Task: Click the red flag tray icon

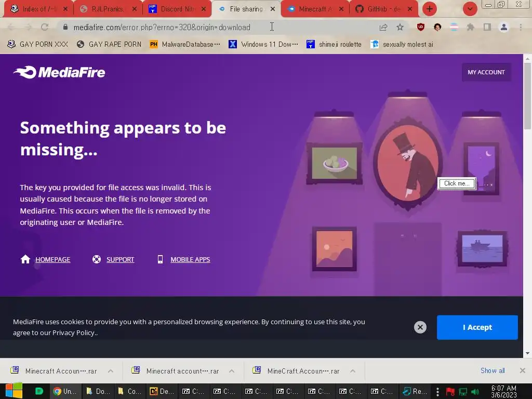Action: [x=450, y=392]
